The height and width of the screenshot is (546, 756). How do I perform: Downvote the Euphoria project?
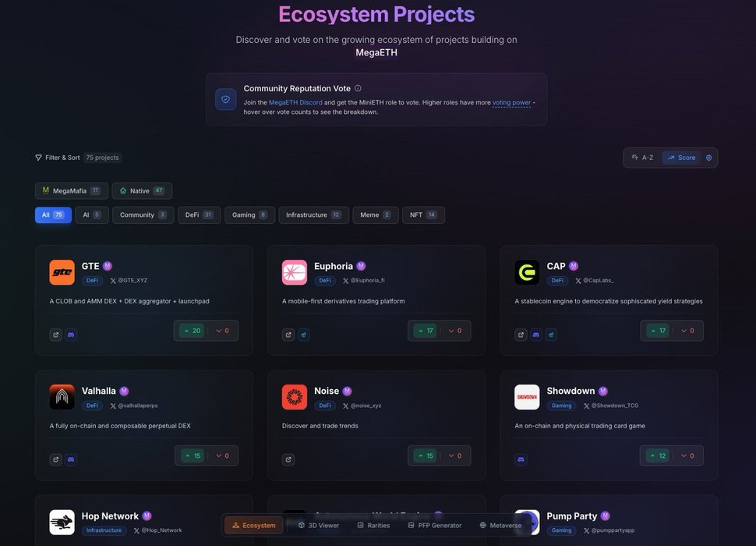[454, 331]
